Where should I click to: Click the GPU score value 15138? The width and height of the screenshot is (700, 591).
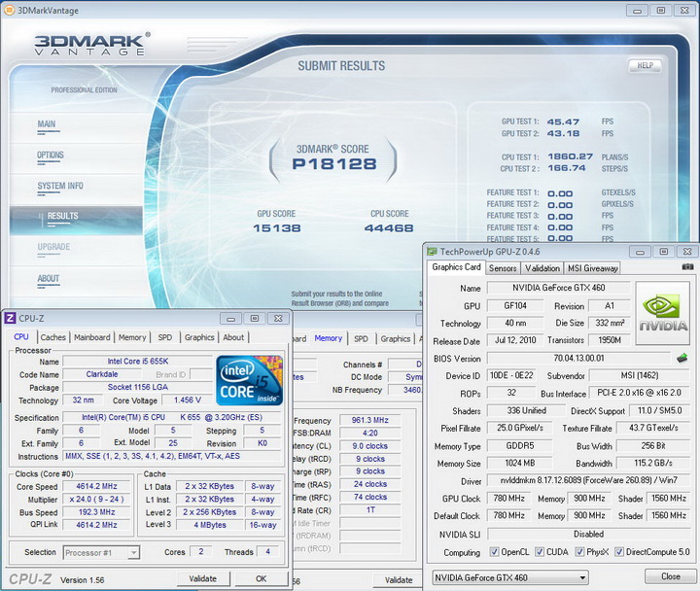point(277,228)
